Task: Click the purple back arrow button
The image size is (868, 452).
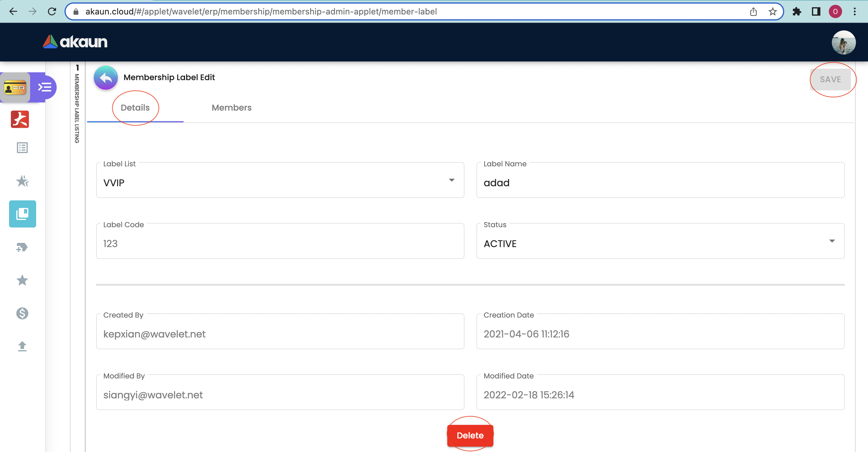Action: coord(105,78)
